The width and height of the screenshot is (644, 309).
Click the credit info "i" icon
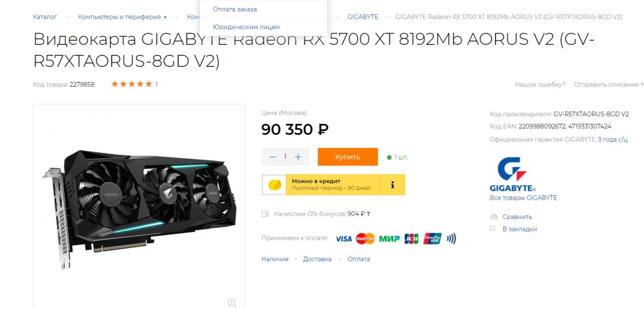pos(392,185)
